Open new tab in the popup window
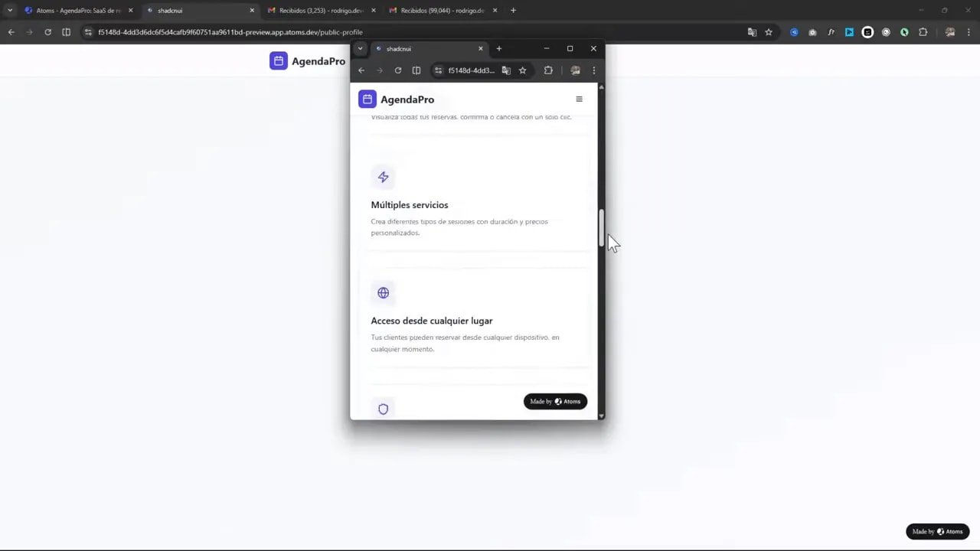This screenshot has width=980, height=551. point(499,48)
